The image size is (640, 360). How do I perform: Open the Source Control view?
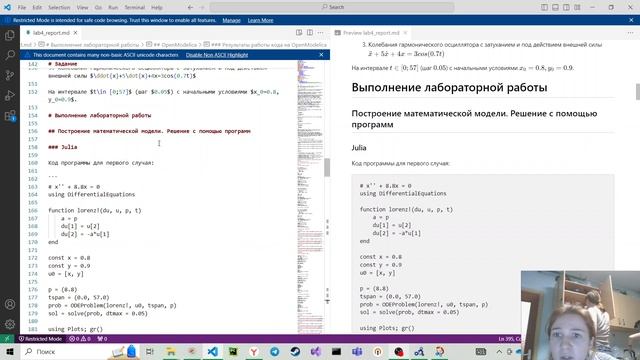10,75
